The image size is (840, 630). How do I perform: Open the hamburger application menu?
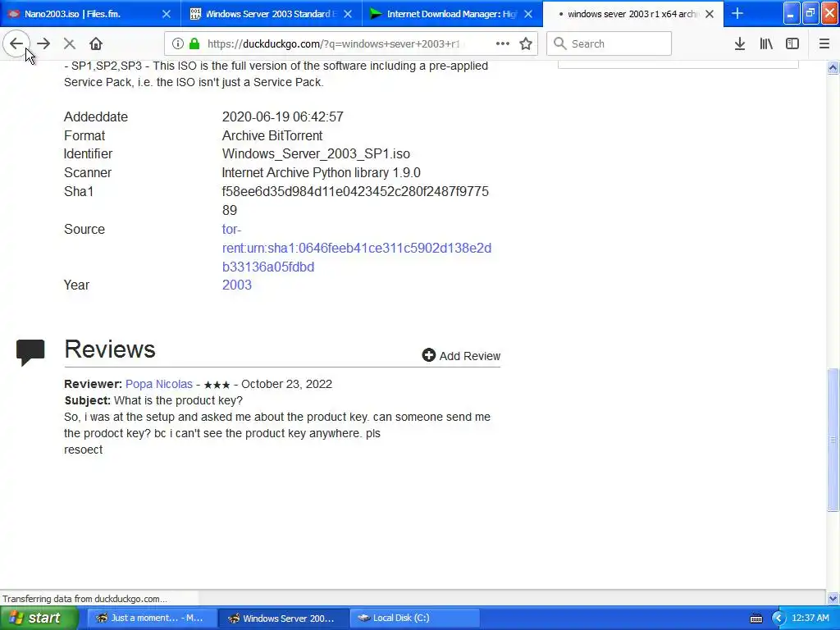824,44
